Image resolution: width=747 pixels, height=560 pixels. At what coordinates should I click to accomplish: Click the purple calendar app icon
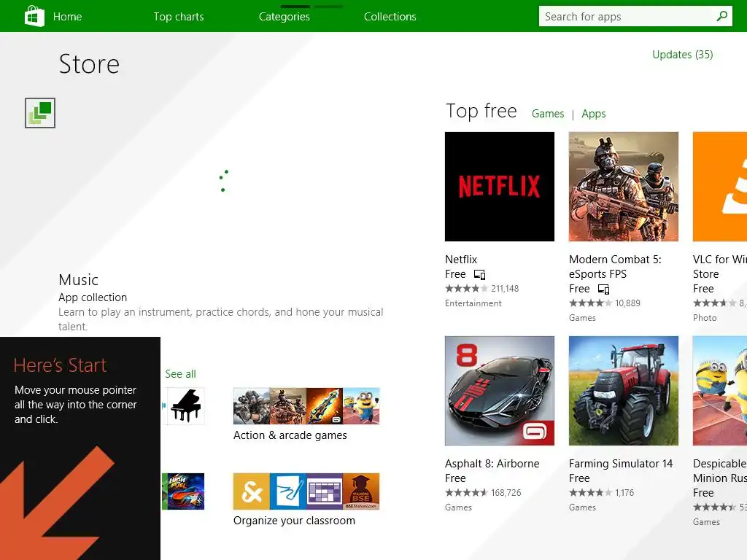click(325, 491)
